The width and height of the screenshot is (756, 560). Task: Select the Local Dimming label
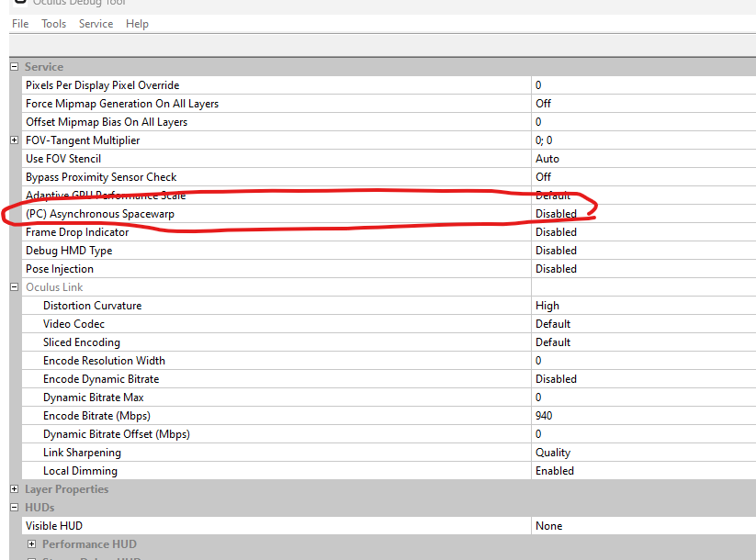point(80,471)
